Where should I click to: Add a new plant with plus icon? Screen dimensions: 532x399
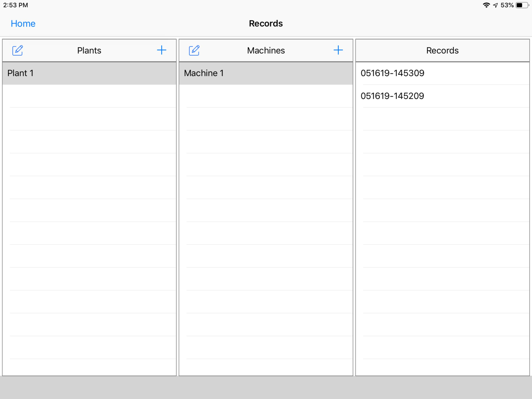162,50
